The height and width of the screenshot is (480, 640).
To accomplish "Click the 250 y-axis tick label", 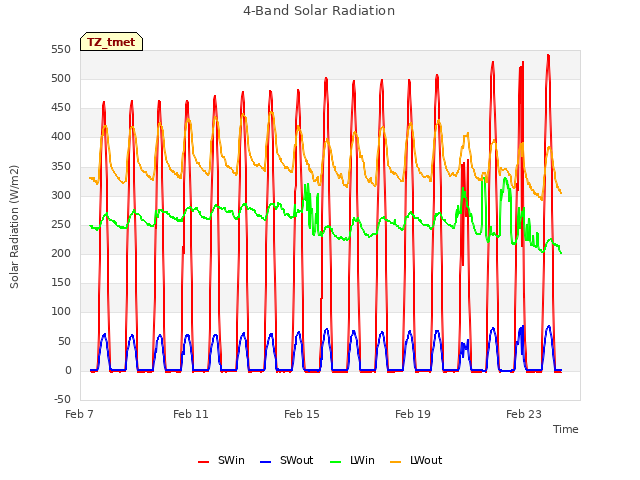I will click(x=61, y=225).
